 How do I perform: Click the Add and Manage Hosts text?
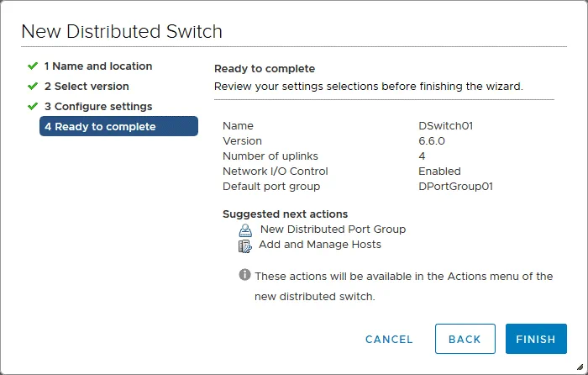click(320, 245)
